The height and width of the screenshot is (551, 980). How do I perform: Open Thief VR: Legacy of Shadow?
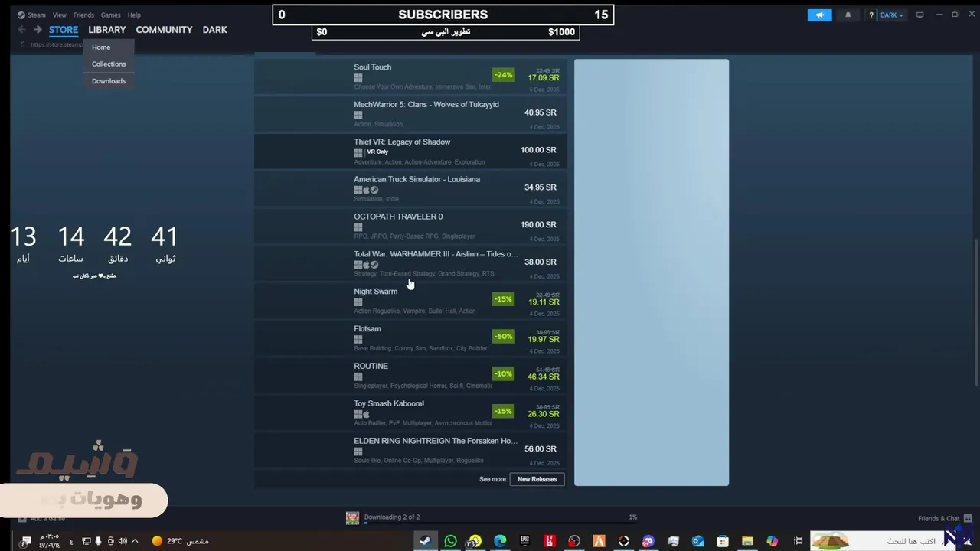[410, 151]
